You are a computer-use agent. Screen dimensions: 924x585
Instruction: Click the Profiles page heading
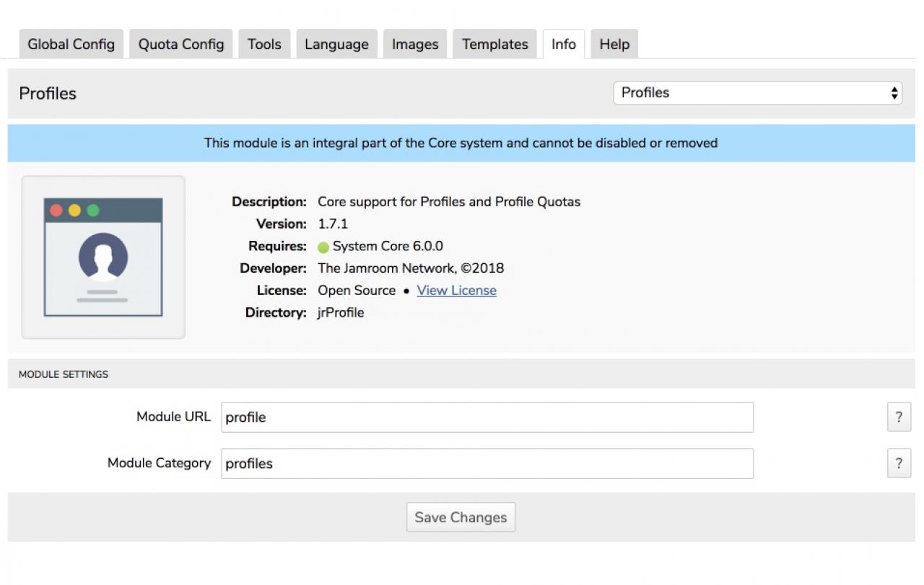(x=48, y=94)
